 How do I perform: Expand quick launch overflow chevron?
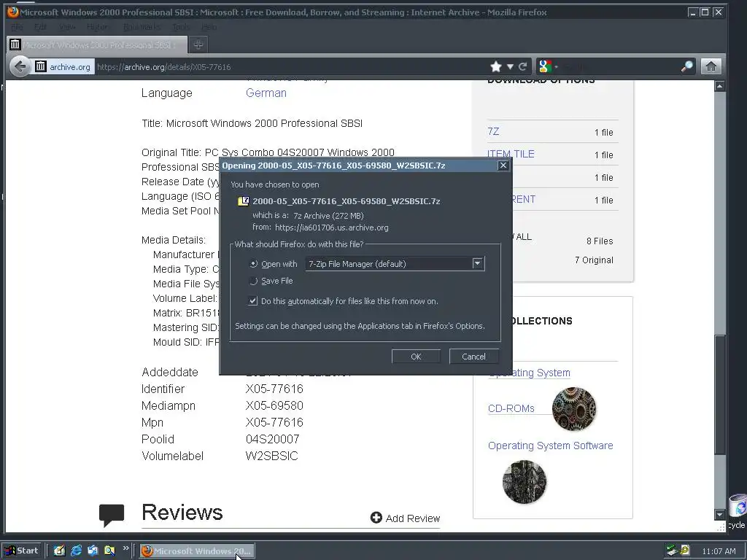tap(125, 548)
